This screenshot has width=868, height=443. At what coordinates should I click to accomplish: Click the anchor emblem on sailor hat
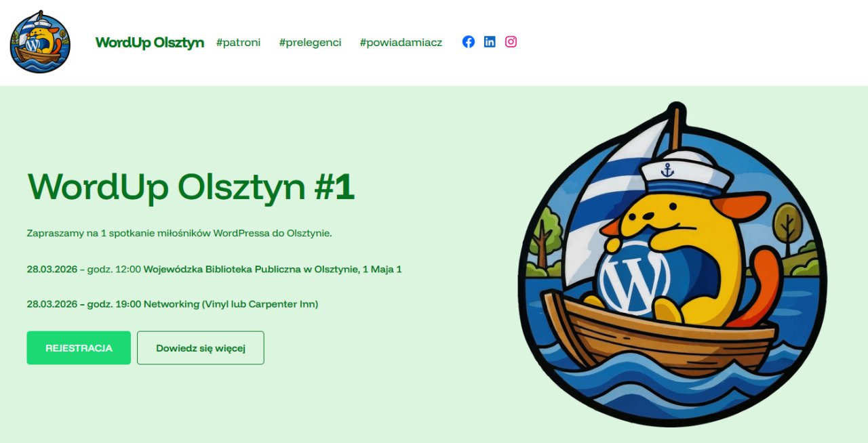[x=667, y=170]
